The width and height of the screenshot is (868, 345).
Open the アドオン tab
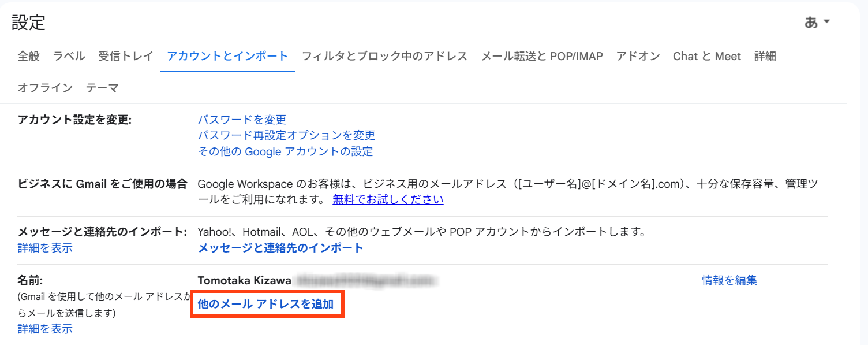click(638, 56)
